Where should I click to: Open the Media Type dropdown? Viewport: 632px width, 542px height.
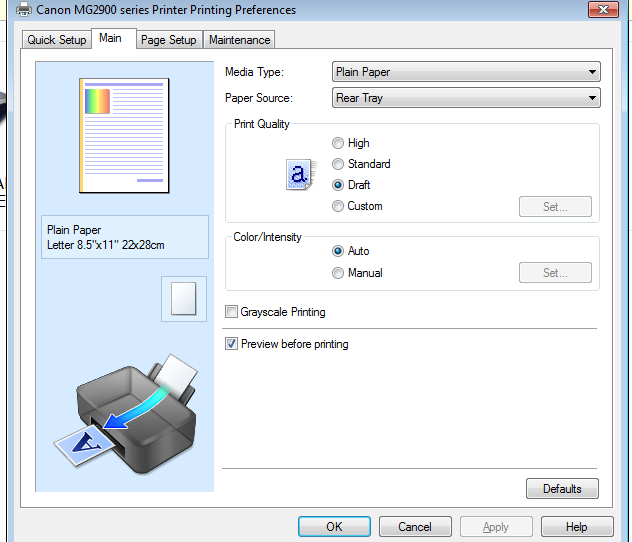[466, 72]
